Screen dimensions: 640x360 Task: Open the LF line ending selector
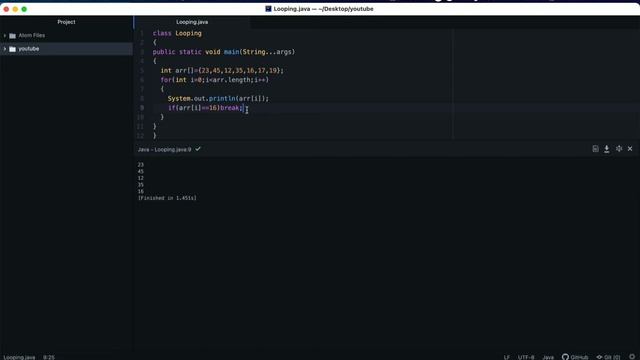pyautogui.click(x=507, y=357)
